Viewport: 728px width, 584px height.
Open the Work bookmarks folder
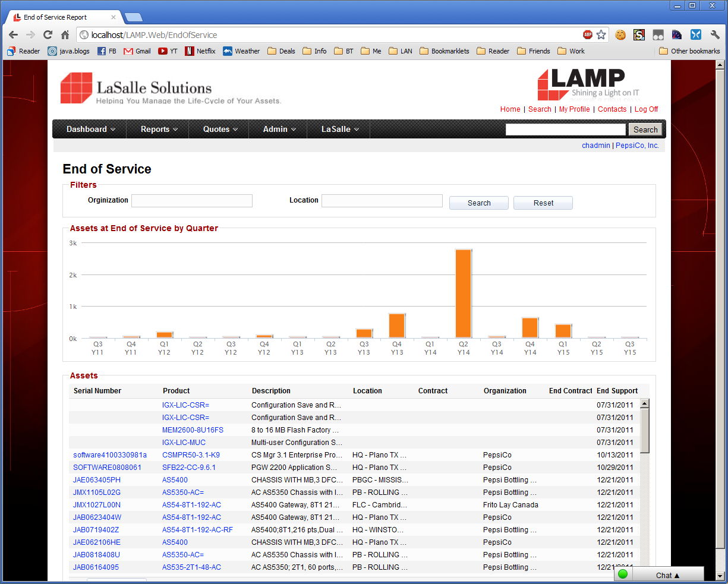pos(571,51)
